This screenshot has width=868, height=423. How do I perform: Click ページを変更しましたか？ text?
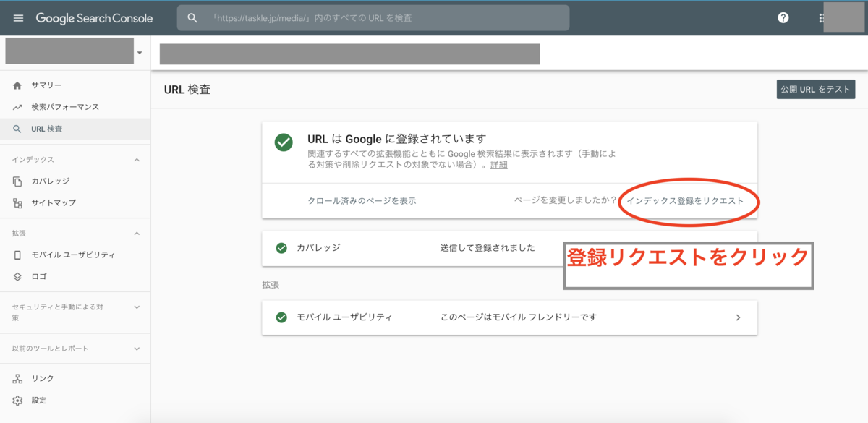[565, 201]
